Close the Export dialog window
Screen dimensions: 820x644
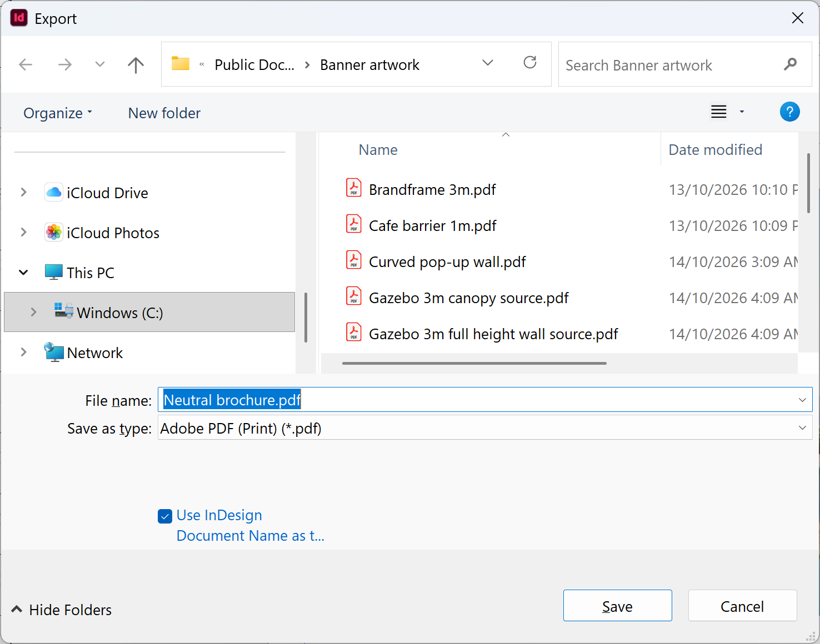798,18
